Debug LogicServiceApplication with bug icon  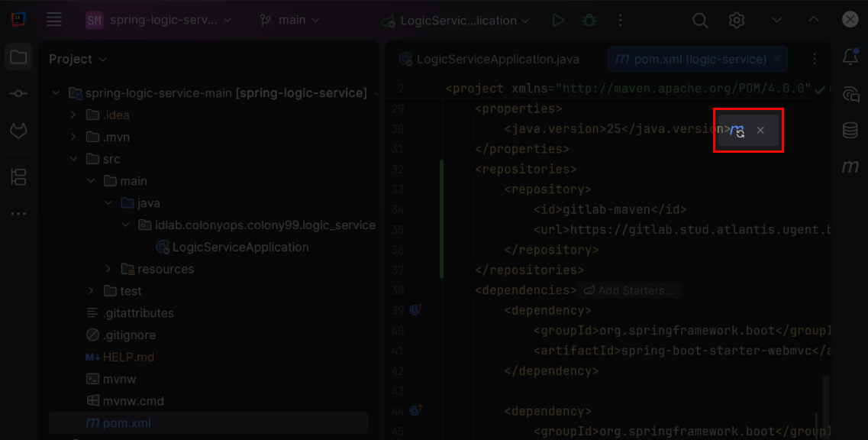click(589, 21)
